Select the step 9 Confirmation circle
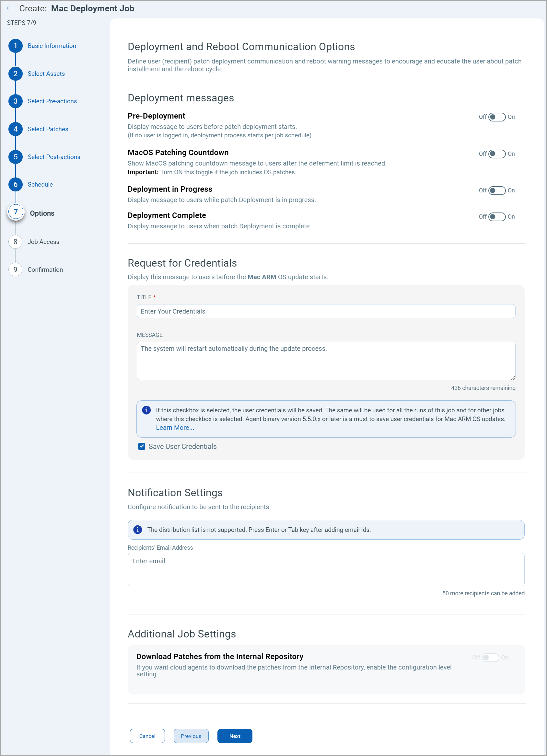 point(15,269)
